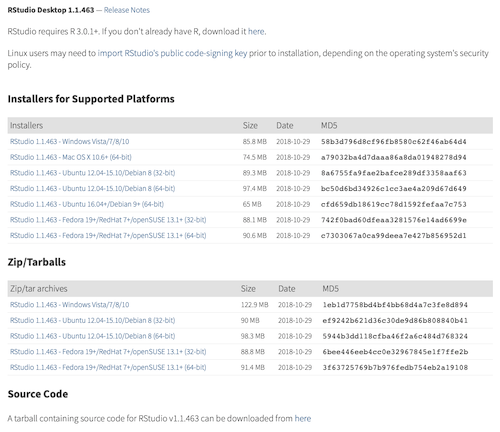Click the 'Zip/Tarballs' heading
The height and width of the screenshot is (432, 500).
(37, 262)
